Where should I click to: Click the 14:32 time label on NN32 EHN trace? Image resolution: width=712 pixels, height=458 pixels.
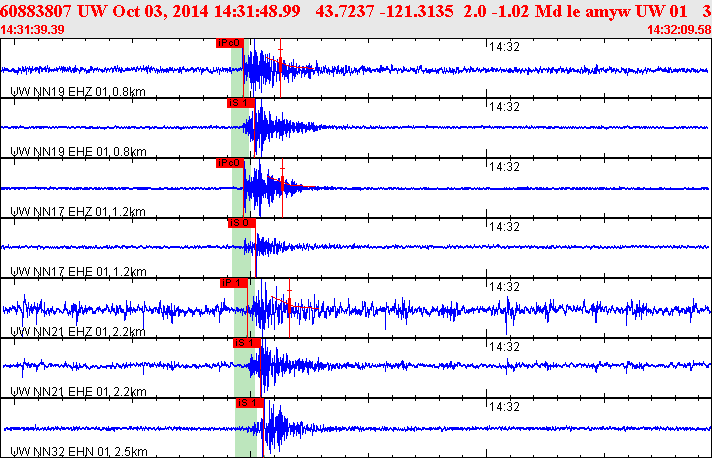pos(504,406)
